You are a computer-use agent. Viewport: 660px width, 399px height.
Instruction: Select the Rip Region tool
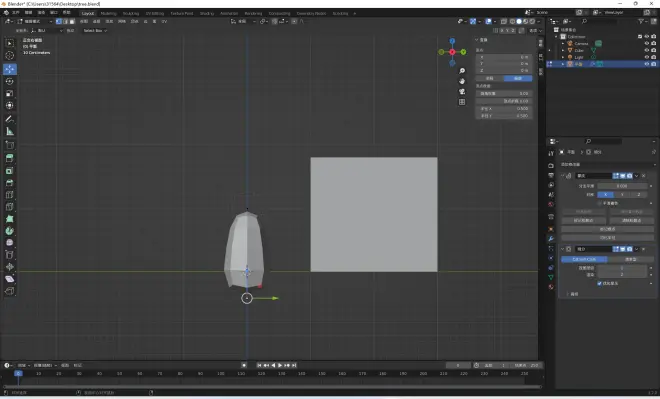(9, 291)
